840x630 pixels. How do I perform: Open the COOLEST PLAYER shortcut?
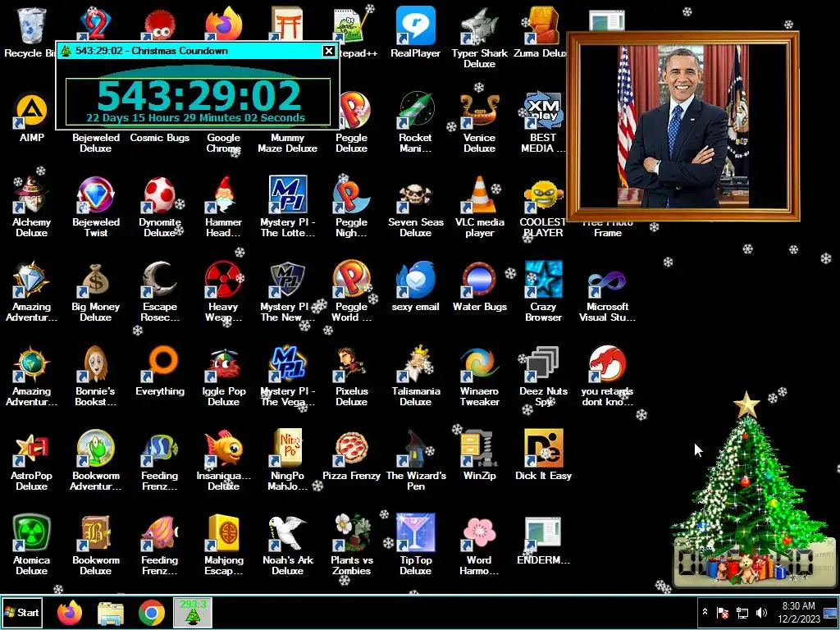pos(543,206)
